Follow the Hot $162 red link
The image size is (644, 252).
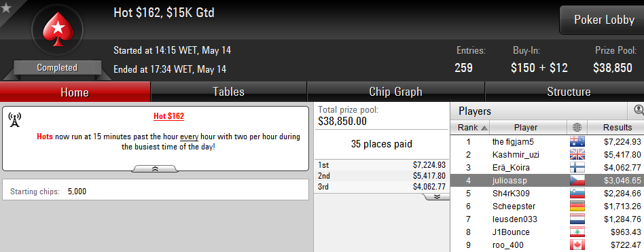tap(168, 116)
